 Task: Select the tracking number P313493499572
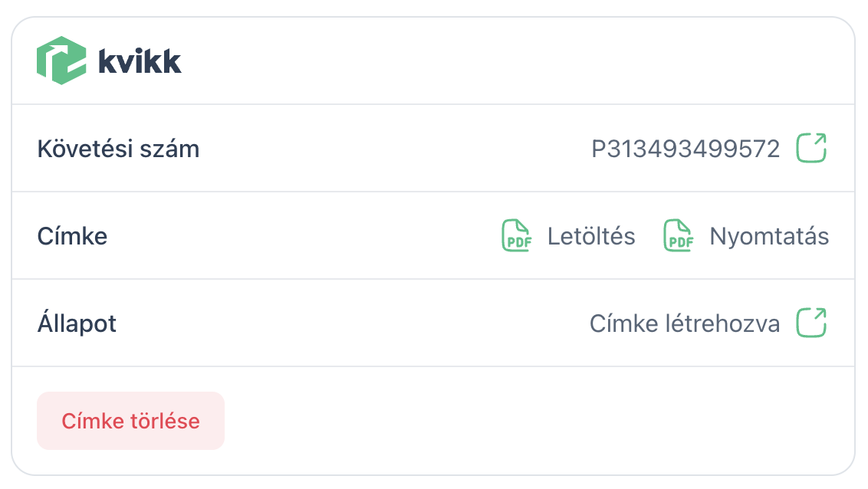coord(685,149)
